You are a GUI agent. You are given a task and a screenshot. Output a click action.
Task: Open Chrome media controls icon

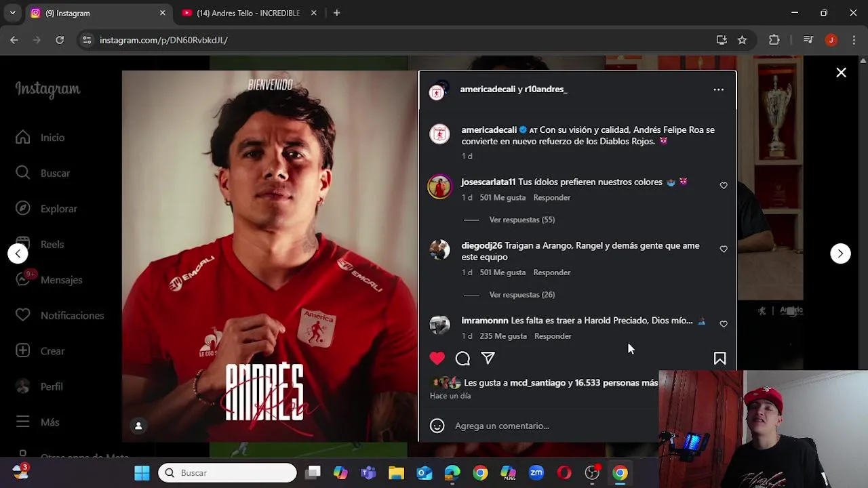[x=808, y=40]
